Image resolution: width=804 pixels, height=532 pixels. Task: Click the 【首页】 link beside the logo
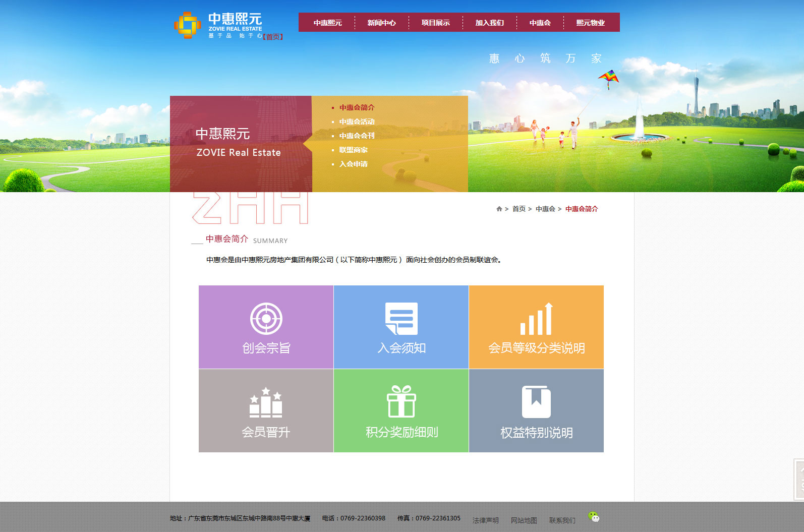(x=273, y=37)
